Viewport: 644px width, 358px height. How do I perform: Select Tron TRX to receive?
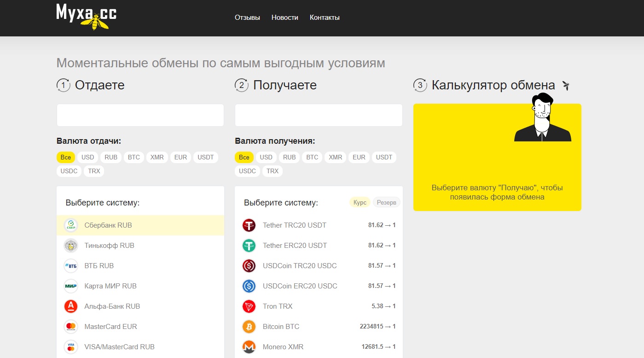tap(319, 306)
